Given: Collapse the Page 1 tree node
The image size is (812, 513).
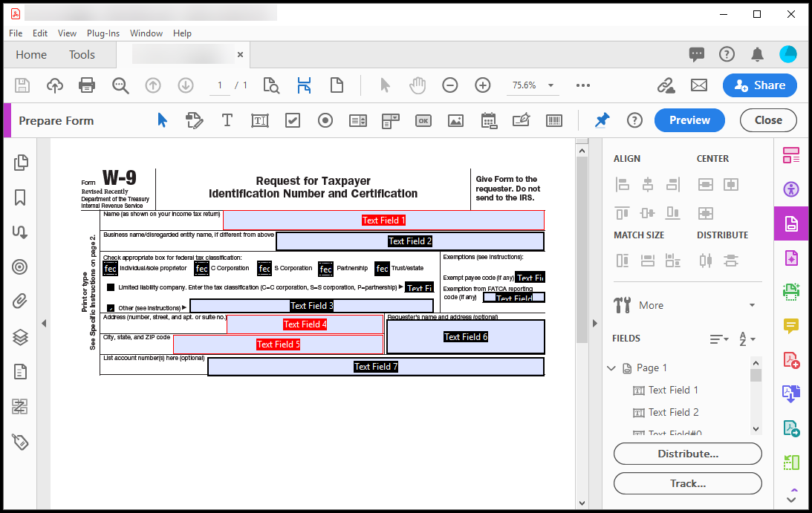Looking at the screenshot, I should click(611, 368).
